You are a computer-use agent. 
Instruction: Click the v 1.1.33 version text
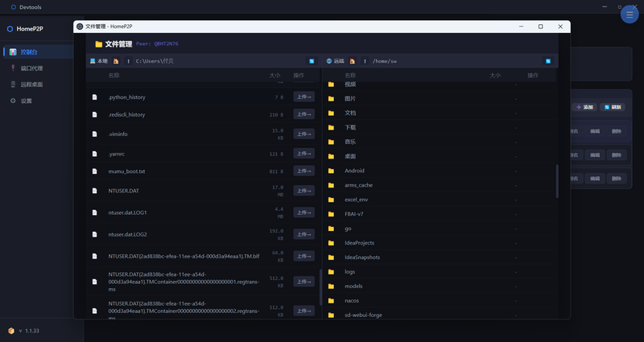click(29, 331)
